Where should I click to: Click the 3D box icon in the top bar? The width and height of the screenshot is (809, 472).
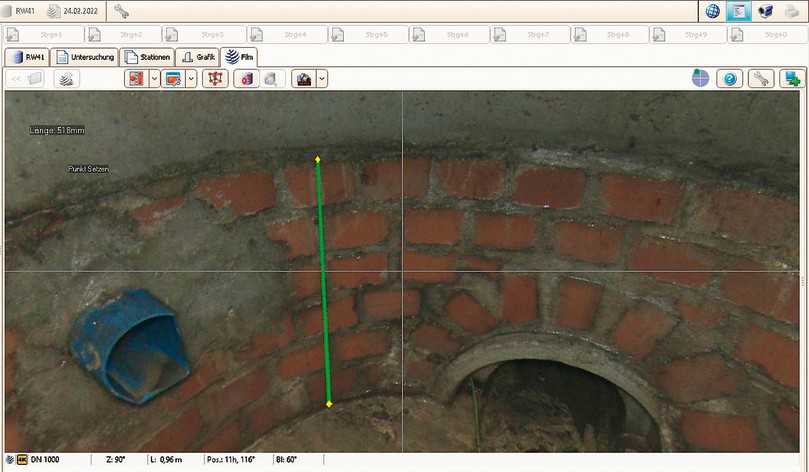point(765,12)
